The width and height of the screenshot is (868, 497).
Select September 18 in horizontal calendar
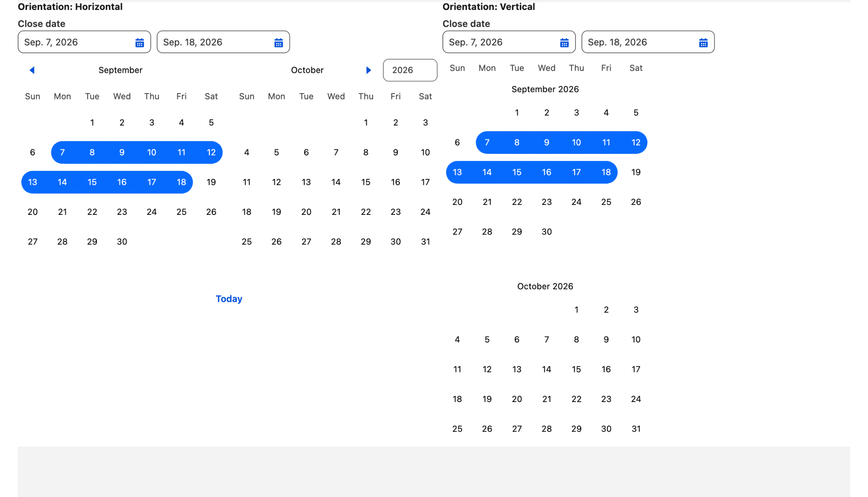(181, 182)
